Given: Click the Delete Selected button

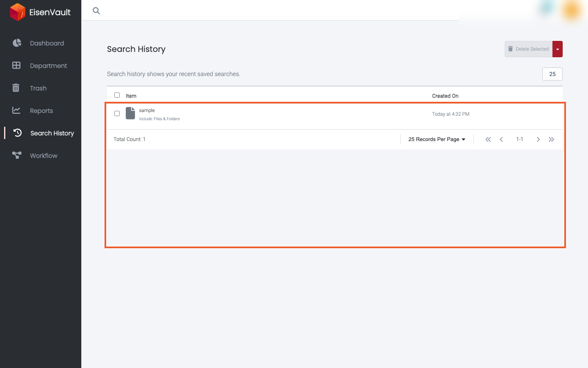Looking at the screenshot, I should click(528, 49).
